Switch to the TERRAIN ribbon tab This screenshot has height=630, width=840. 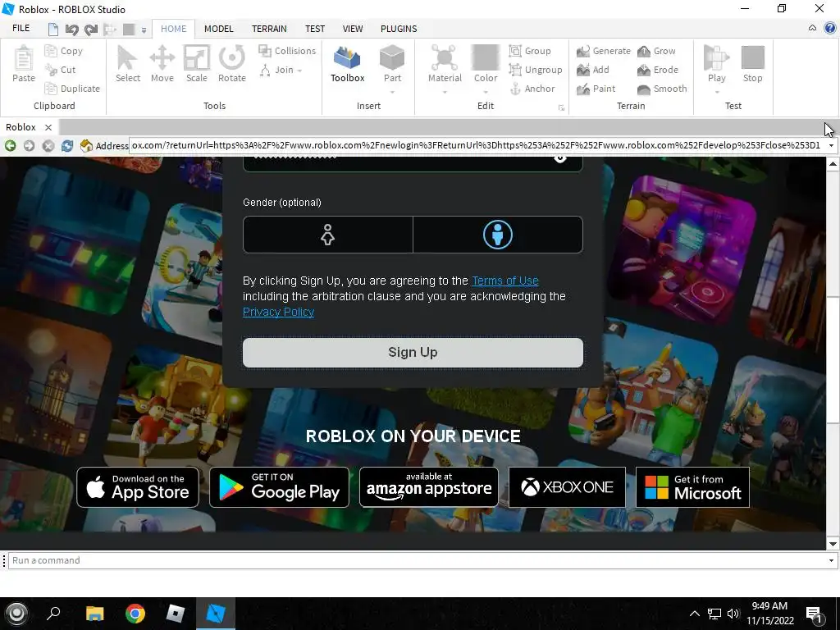(269, 29)
